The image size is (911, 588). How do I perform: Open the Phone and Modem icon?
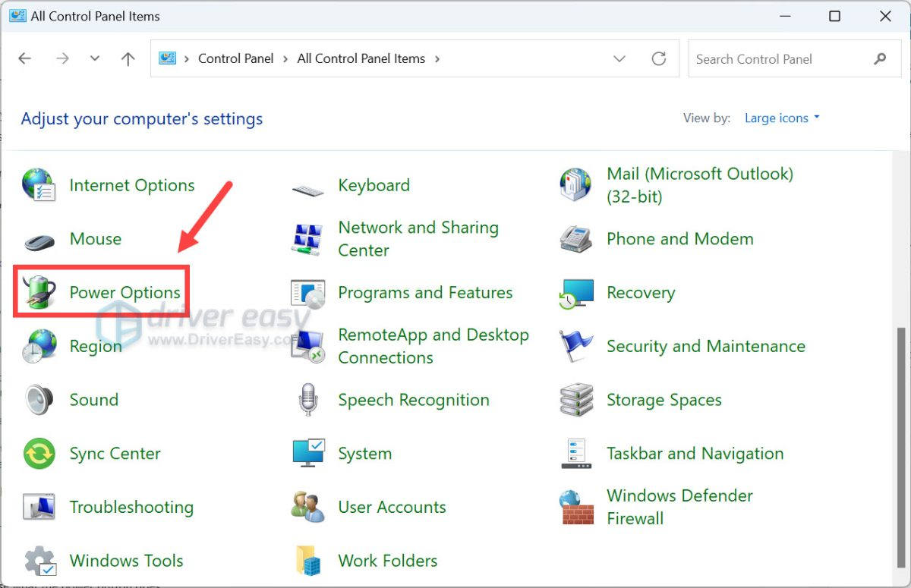(x=575, y=239)
